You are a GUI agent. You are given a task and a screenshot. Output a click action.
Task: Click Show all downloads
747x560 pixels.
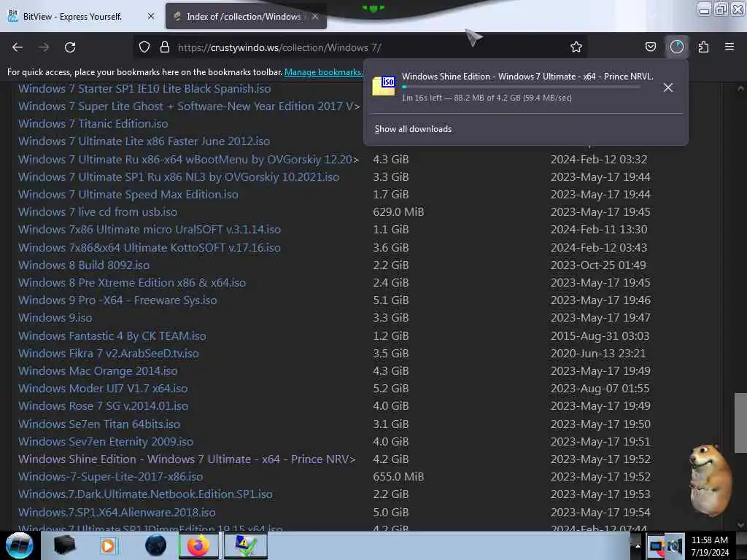[x=413, y=129]
